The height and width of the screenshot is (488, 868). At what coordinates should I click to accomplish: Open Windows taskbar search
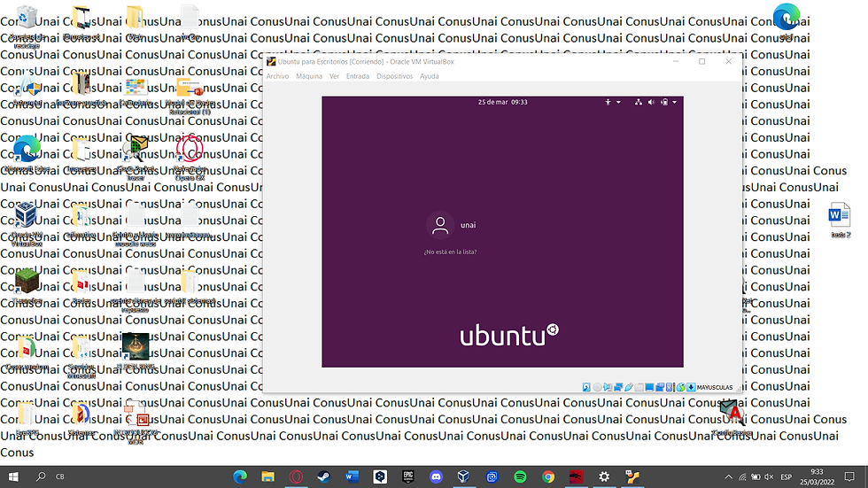pos(41,476)
